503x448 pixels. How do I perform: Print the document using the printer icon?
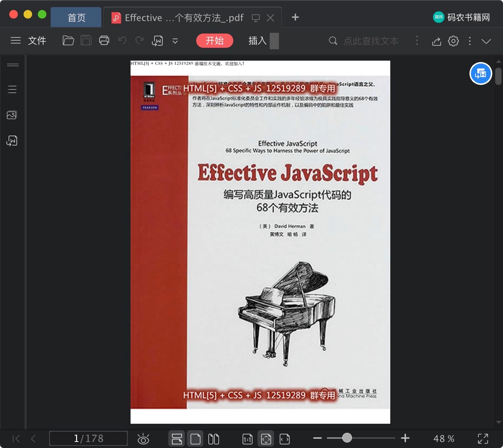pyautogui.click(x=104, y=41)
